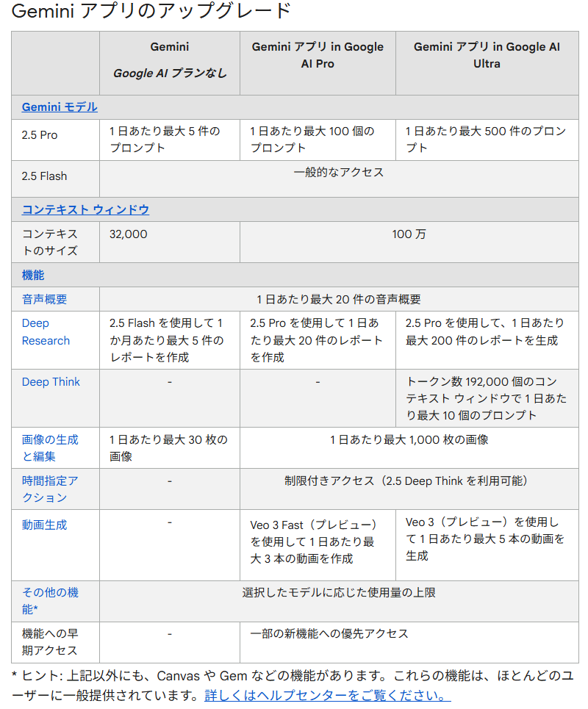Click the 1 日あたり最大 20 件の音声概要 cell
This screenshot has width=588, height=709.
(339, 299)
